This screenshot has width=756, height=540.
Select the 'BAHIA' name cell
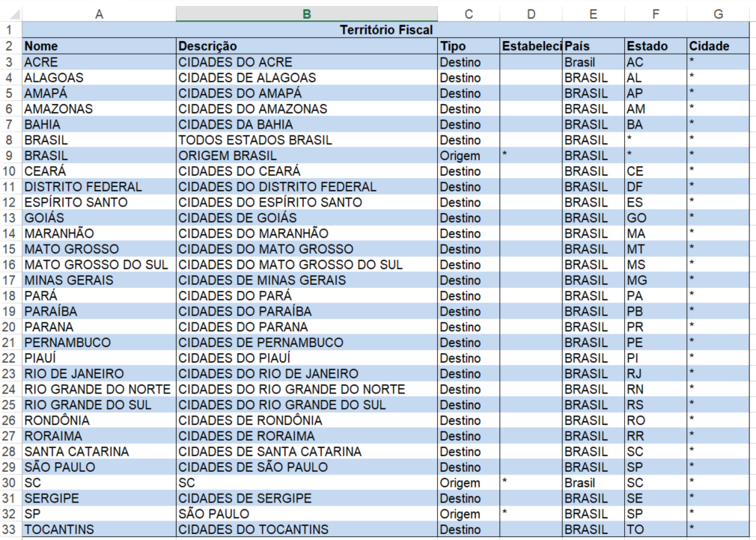pyautogui.click(x=99, y=124)
